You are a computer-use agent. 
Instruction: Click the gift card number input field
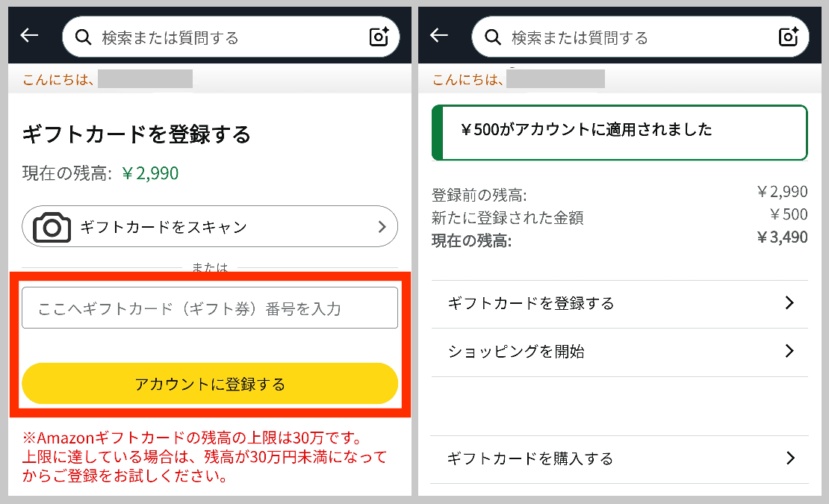pos(209,307)
